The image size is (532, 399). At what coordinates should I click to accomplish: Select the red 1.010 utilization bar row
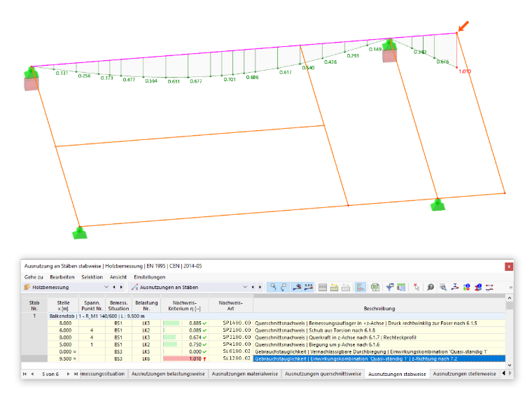263,358
